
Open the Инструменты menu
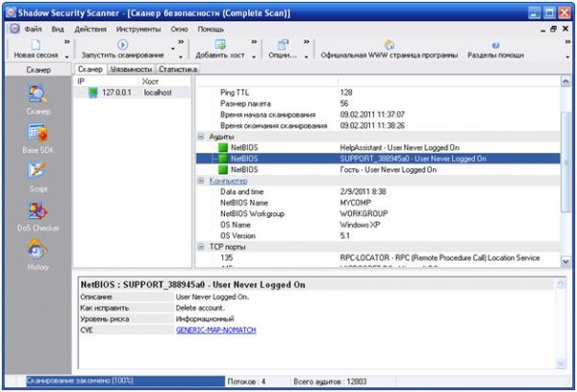pos(138,29)
